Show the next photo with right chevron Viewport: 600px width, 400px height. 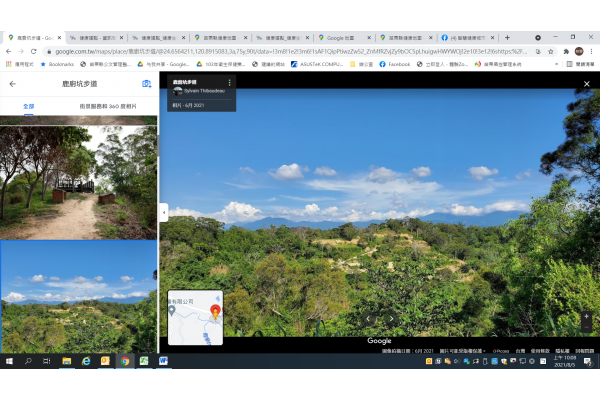pyautogui.click(x=391, y=318)
